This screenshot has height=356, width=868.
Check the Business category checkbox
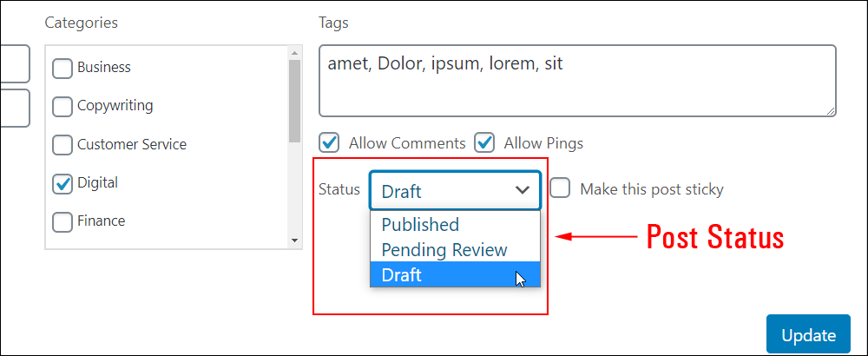point(62,69)
